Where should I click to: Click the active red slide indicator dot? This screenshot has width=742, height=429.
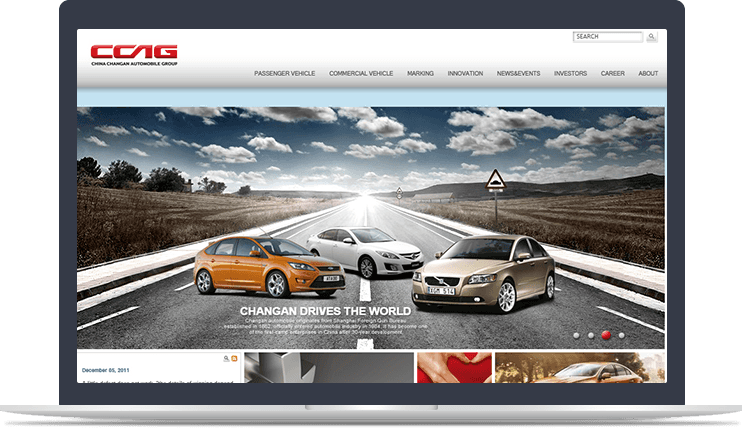click(606, 335)
